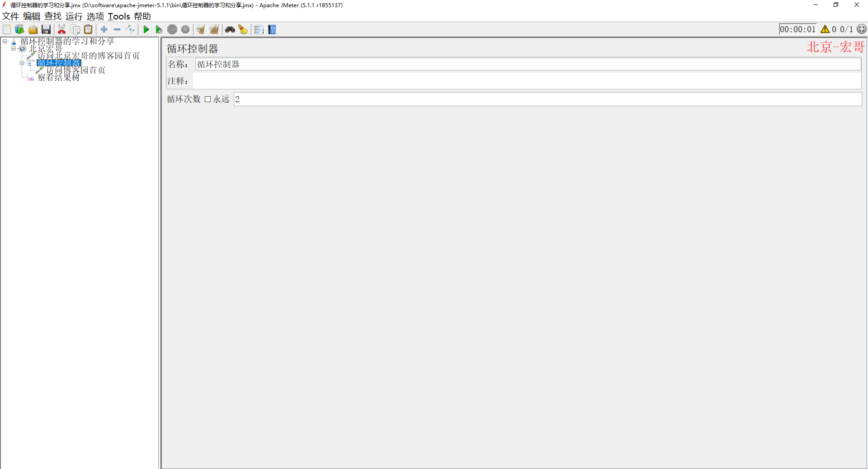Viewport: 868px width, 469px height.
Task: Open the 帮助 menu
Action: pos(142,16)
